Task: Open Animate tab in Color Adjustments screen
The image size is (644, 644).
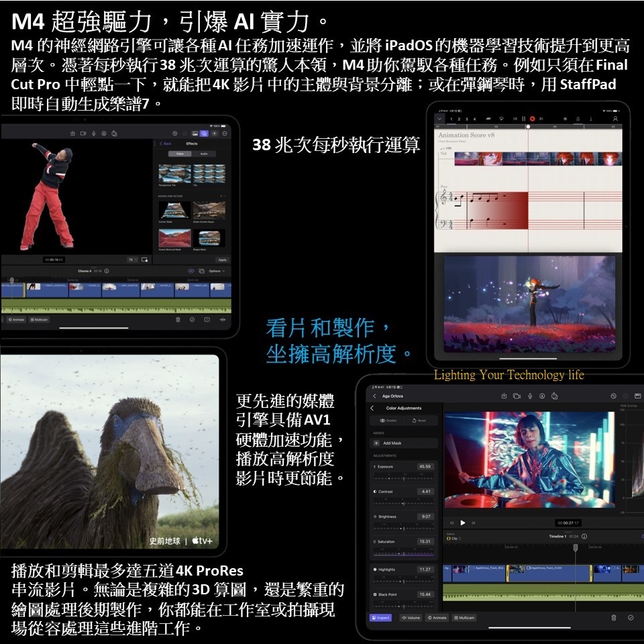Action: 437,618
